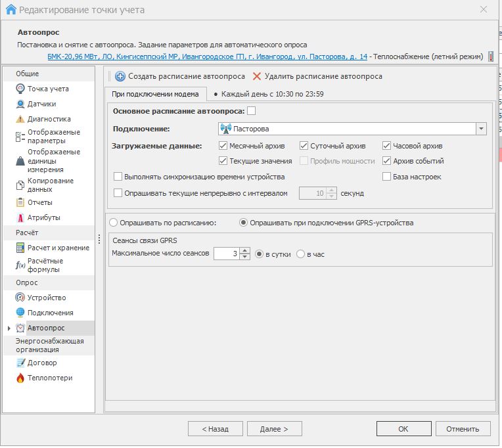Screen dimensions: 502x448
Task: Toggle the База настроек checkbox
Action: click(x=387, y=177)
